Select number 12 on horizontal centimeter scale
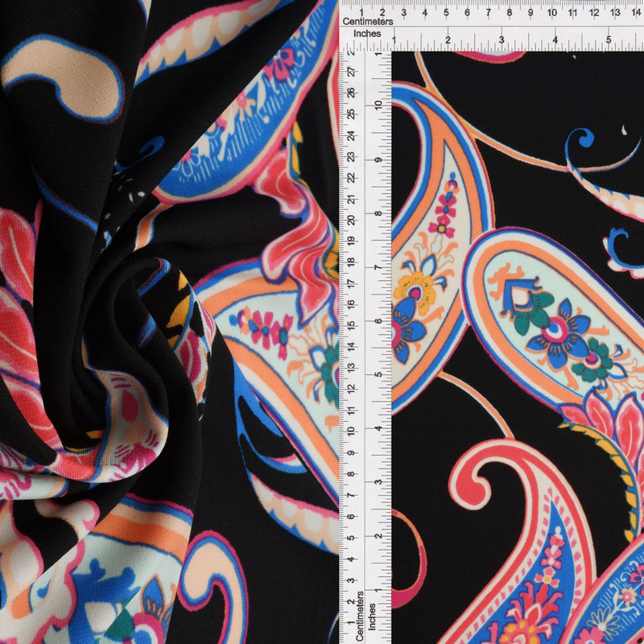Screen dimensions: 644x644 coord(594,12)
